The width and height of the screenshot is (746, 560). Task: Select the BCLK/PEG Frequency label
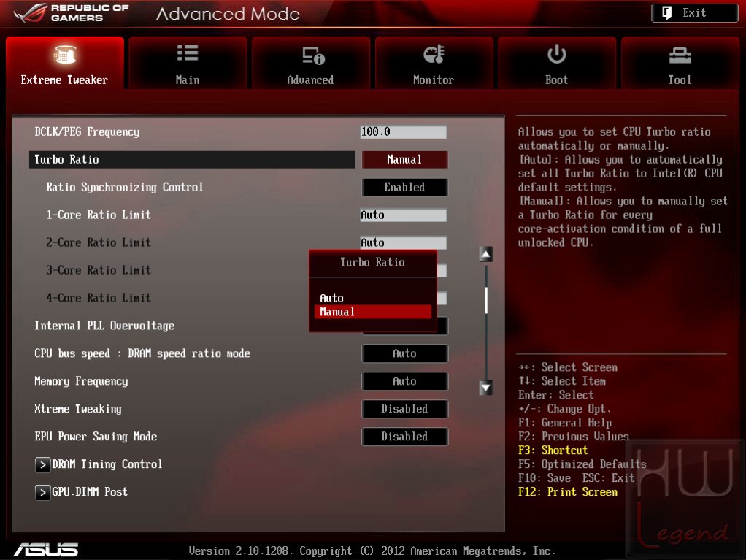point(87,132)
